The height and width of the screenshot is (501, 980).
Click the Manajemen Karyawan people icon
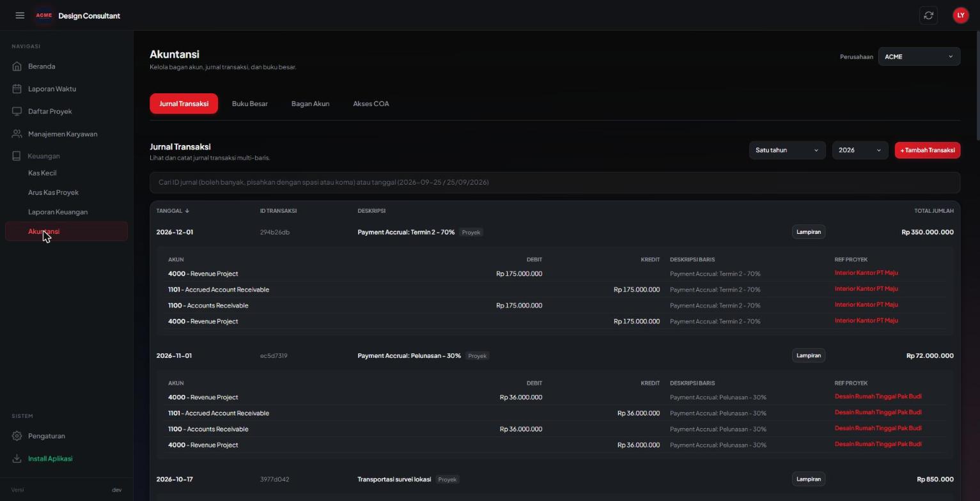click(17, 134)
